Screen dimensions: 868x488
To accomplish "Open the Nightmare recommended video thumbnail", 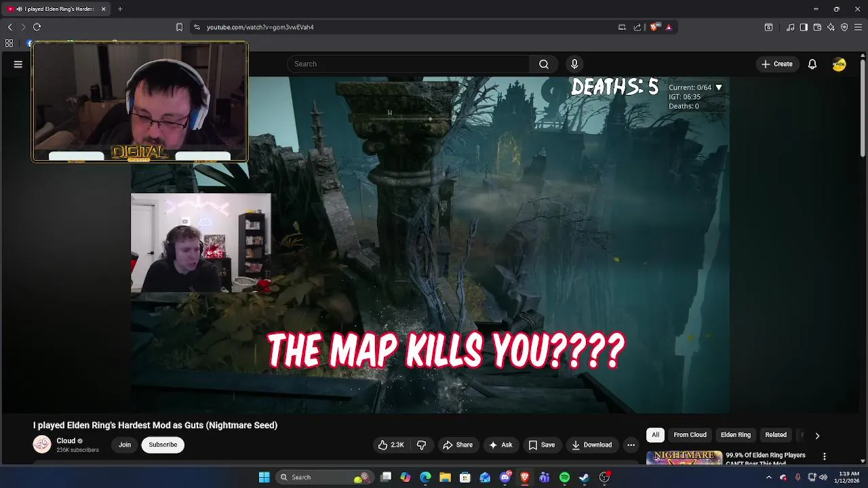I will coord(684,458).
